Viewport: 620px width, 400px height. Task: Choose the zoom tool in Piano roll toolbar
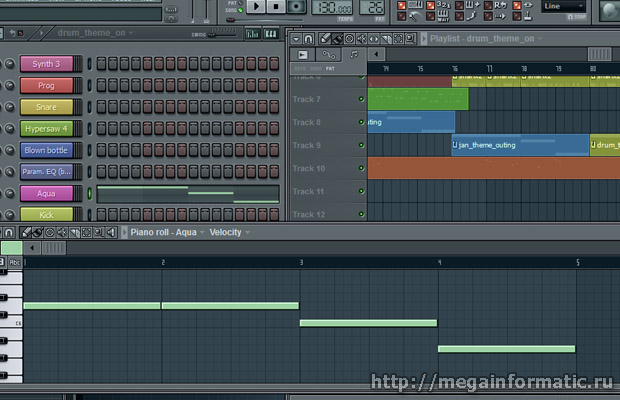[99, 232]
